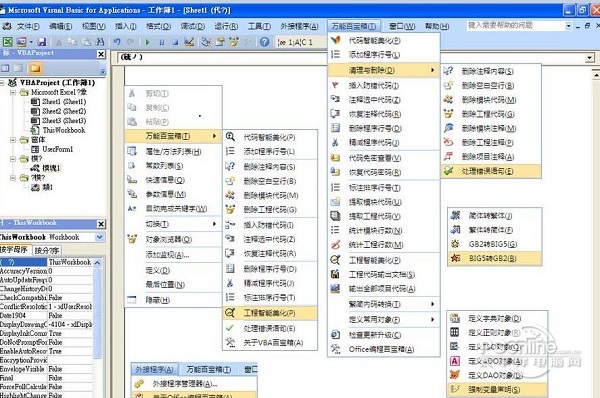Click the blue Help question mark icon
Viewport: 600px width, 398px height.
[264, 42]
